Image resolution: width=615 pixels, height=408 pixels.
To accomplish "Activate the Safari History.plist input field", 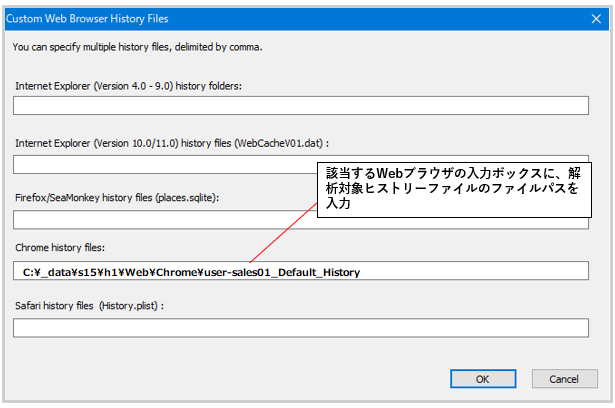I will pos(301,328).
